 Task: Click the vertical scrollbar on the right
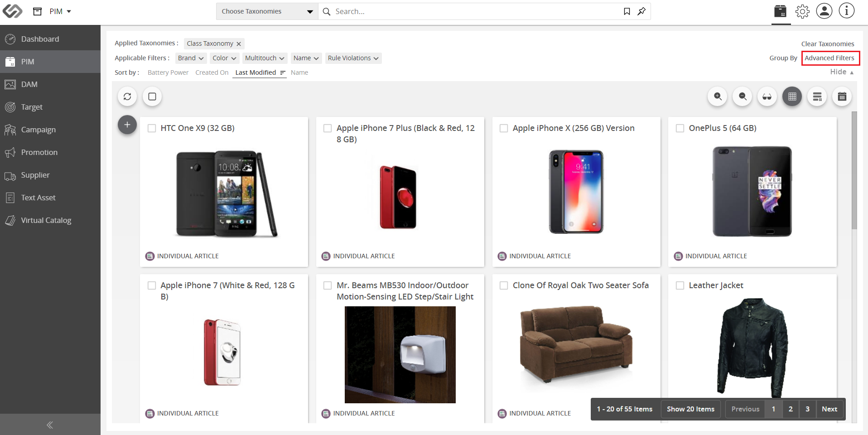[854, 170]
